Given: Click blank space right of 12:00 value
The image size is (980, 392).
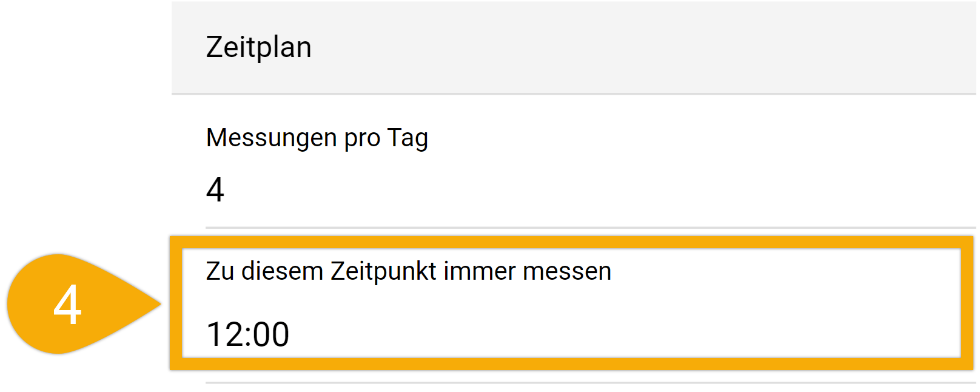Looking at the screenshot, I should (625, 334).
